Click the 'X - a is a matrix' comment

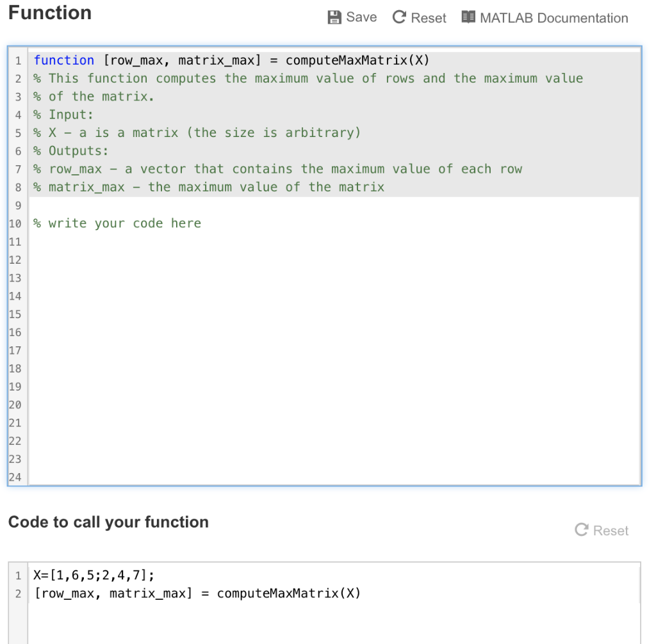197,133
